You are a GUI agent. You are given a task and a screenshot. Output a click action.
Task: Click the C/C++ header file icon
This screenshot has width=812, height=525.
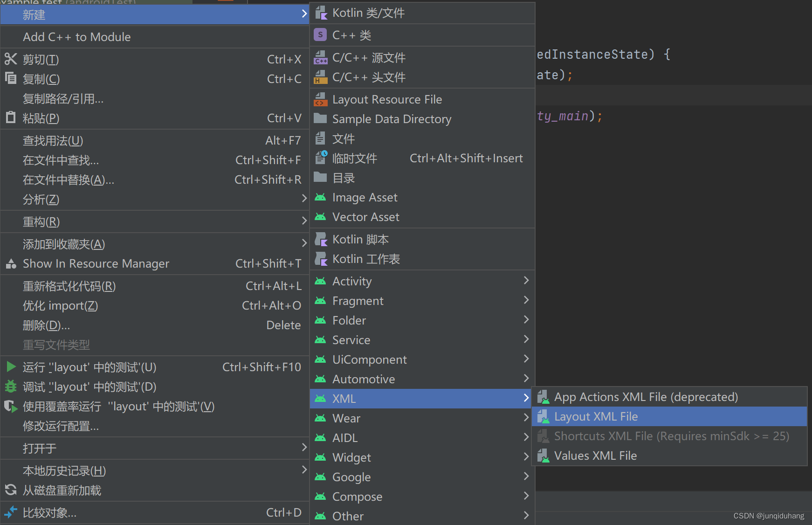click(x=321, y=77)
